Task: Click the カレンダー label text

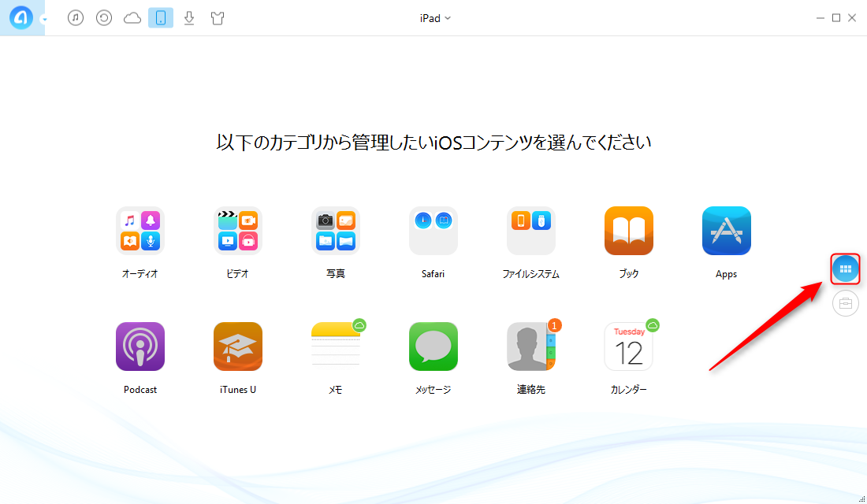Action: tap(629, 390)
